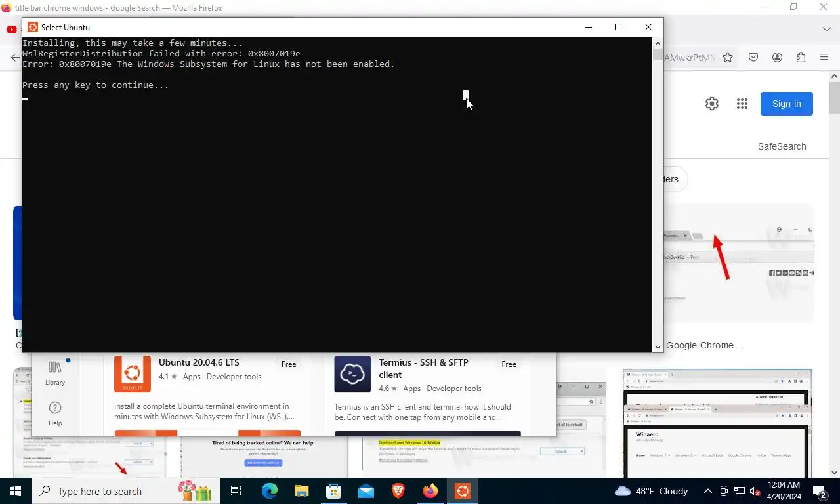
Task: Click the taskbar search box
Action: pyautogui.click(x=126, y=491)
